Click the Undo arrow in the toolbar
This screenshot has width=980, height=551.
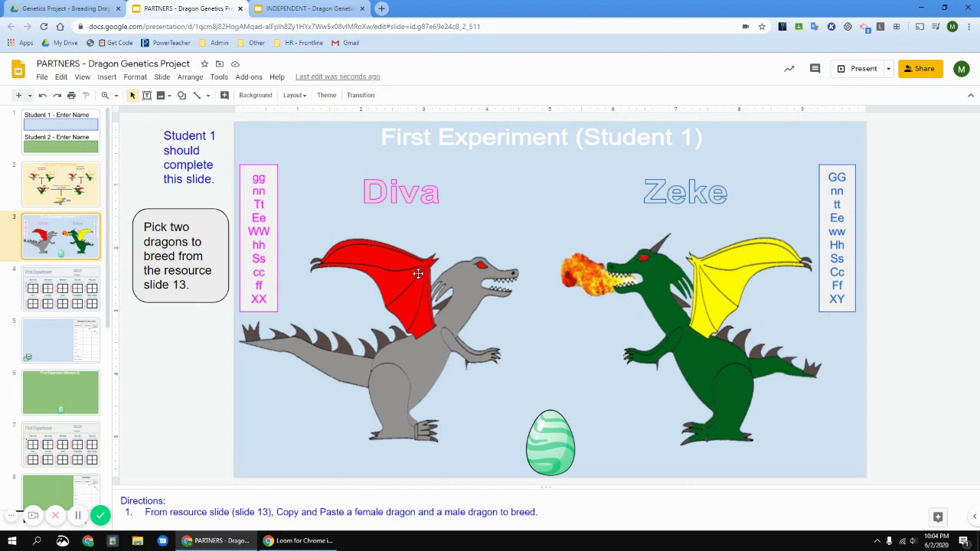tap(43, 95)
